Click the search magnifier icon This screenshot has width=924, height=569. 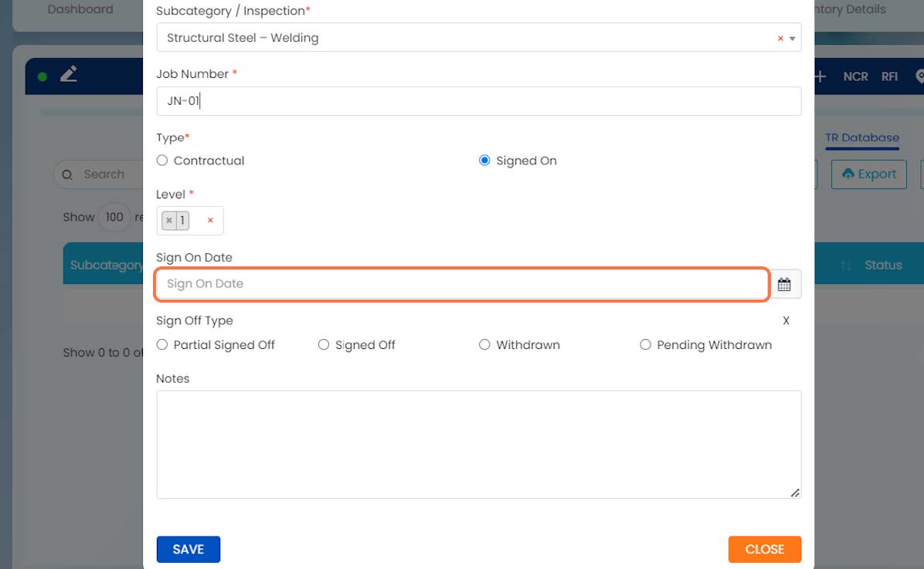(x=67, y=175)
